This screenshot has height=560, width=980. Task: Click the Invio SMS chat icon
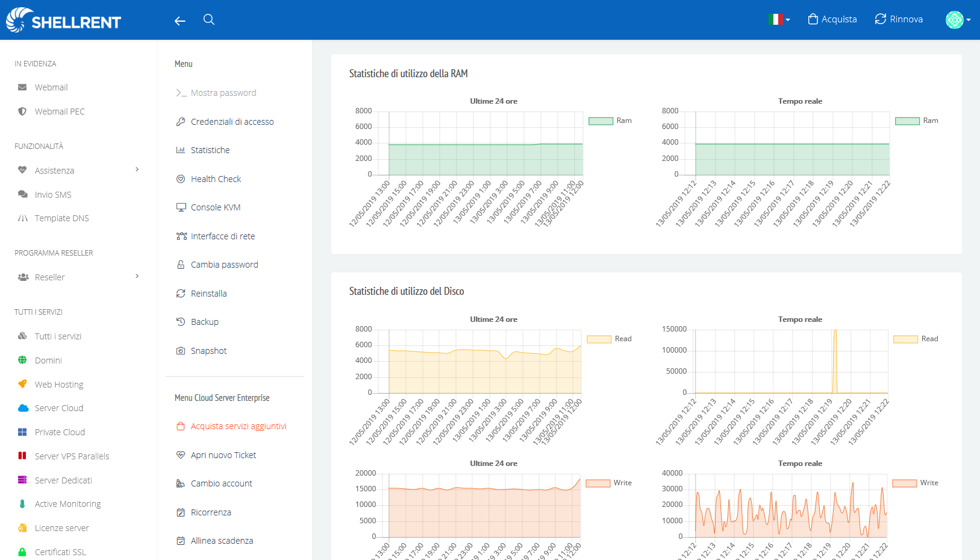(x=23, y=194)
